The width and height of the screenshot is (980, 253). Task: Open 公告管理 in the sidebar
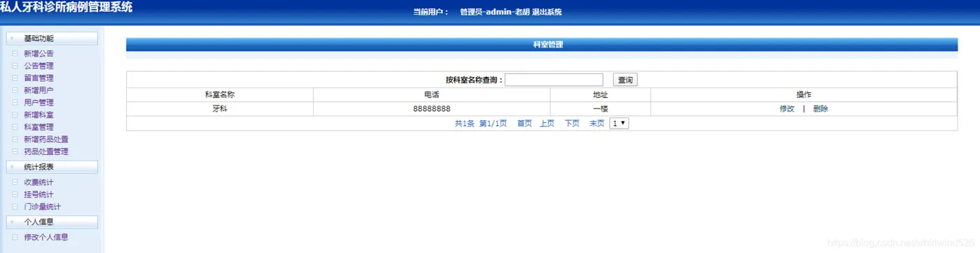click(38, 66)
